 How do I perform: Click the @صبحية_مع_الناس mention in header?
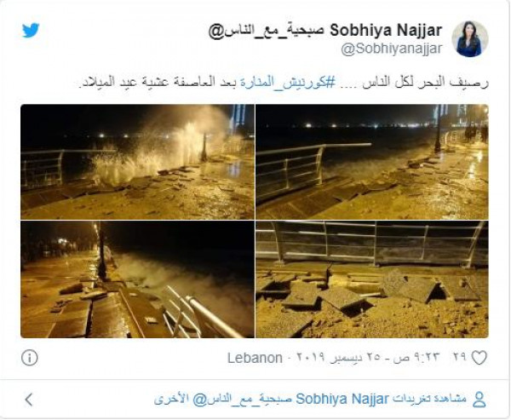(x=267, y=31)
